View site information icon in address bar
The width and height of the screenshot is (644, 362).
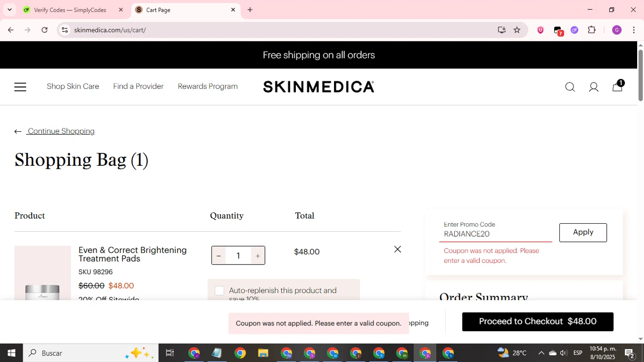(65, 30)
